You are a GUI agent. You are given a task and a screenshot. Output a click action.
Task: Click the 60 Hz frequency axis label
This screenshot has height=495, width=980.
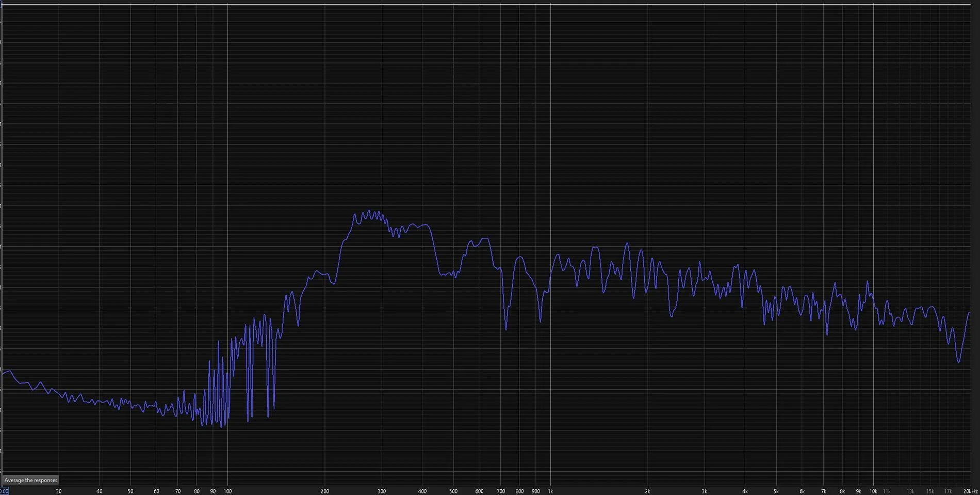[x=156, y=491]
